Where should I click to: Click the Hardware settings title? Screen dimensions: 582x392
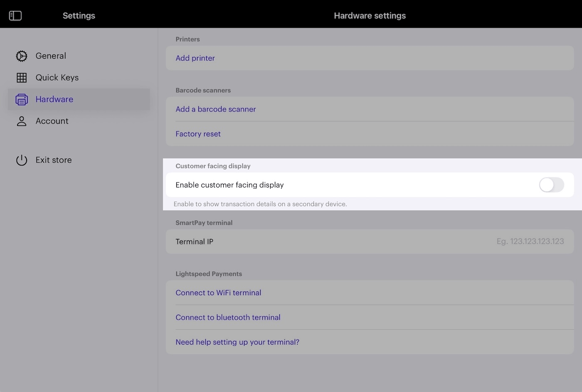coord(370,16)
